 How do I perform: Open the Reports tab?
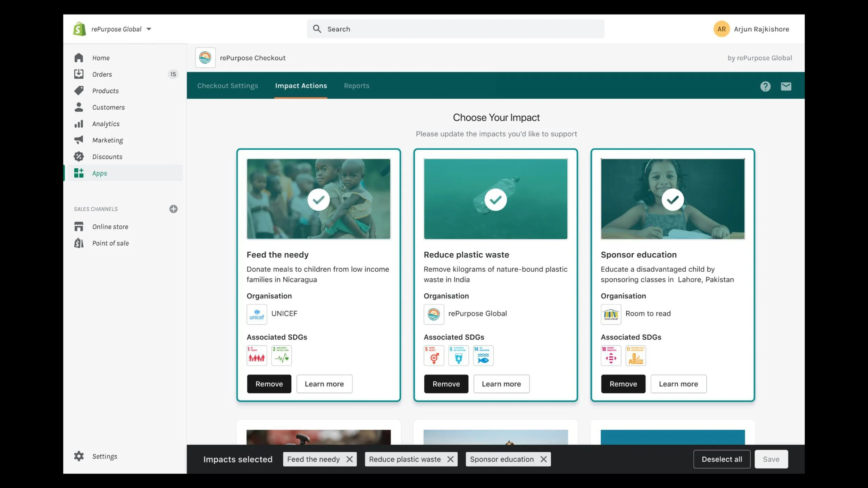pyautogui.click(x=357, y=86)
